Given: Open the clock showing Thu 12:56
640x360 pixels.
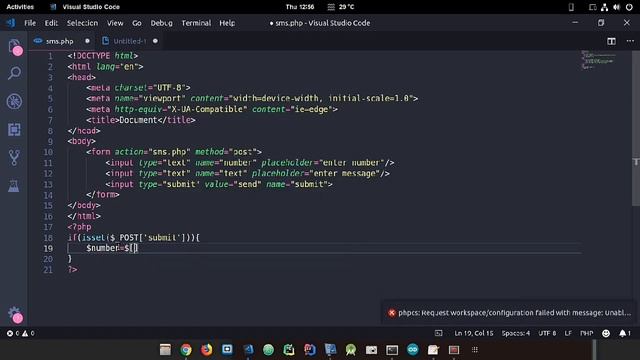Looking at the screenshot, I should [x=300, y=7].
